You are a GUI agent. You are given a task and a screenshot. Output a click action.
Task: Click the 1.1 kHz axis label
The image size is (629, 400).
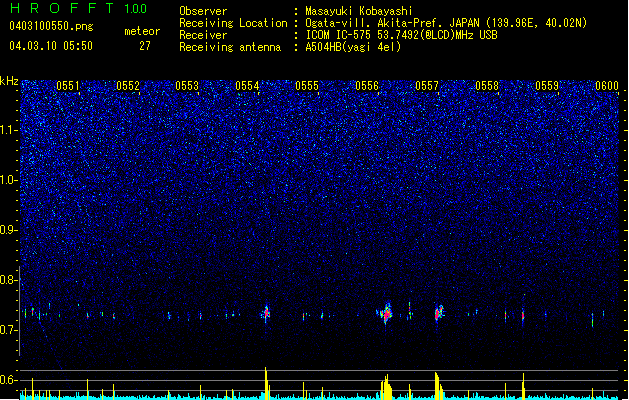9,130
